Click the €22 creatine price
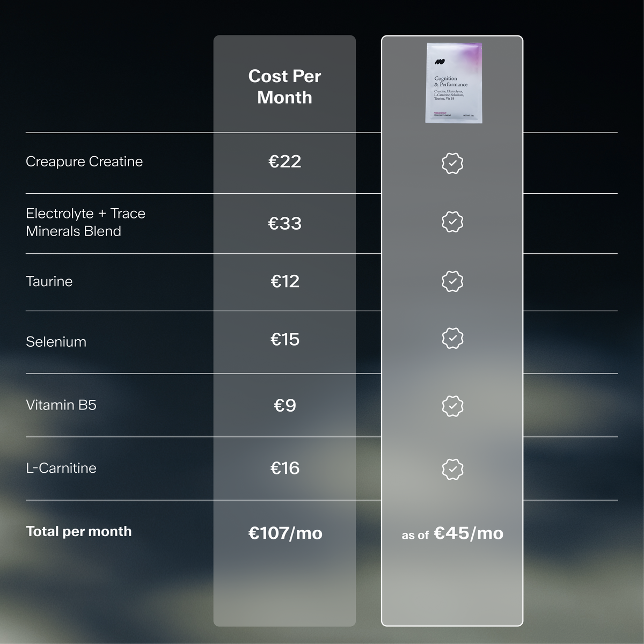Viewport: 644px width, 644px height. pyautogui.click(x=285, y=162)
